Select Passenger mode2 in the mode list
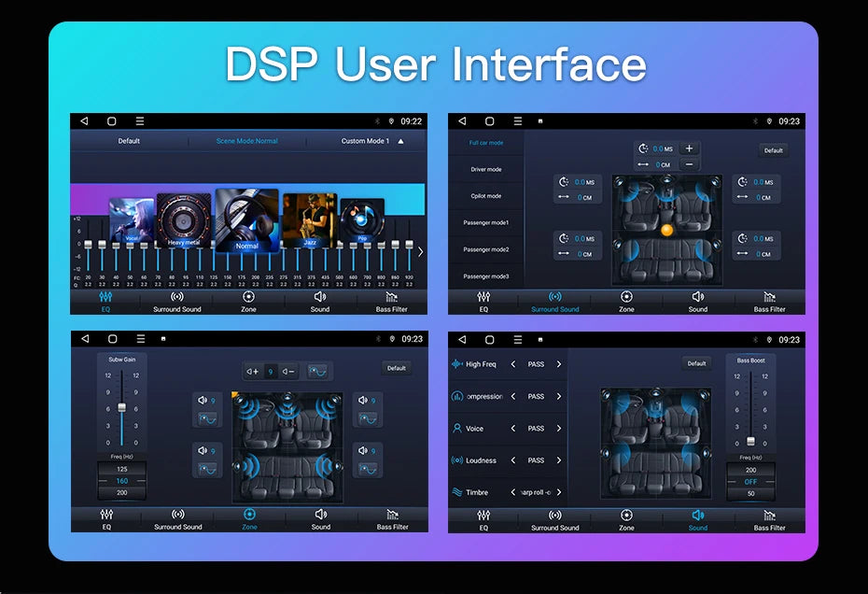This screenshot has height=594, width=868. point(485,249)
